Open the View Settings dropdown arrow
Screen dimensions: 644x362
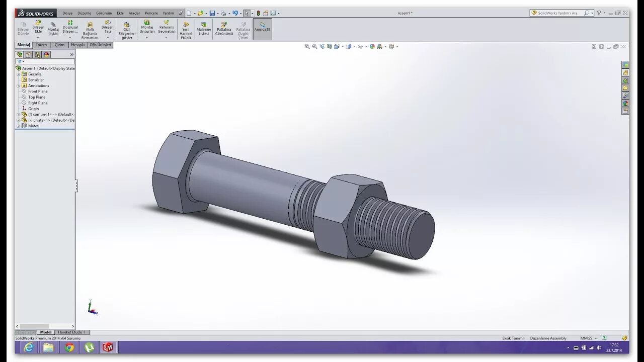click(x=397, y=47)
